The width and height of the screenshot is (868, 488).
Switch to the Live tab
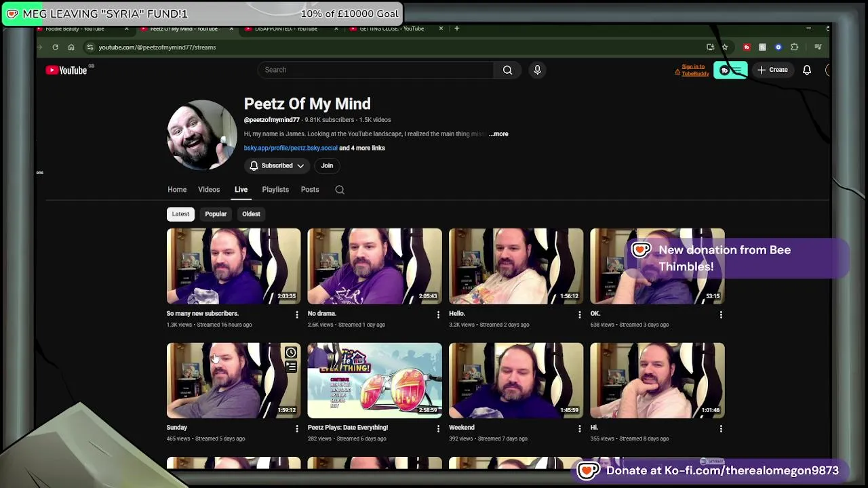point(241,190)
